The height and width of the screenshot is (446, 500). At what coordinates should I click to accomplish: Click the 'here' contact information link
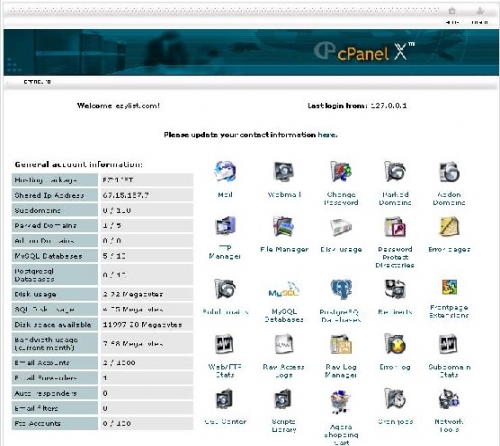[x=327, y=135]
